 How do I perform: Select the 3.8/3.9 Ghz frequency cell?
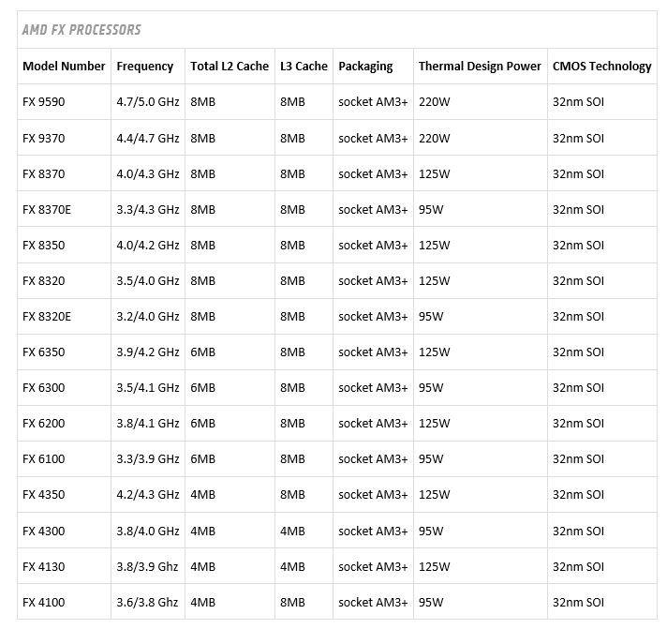pyautogui.click(x=148, y=566)
